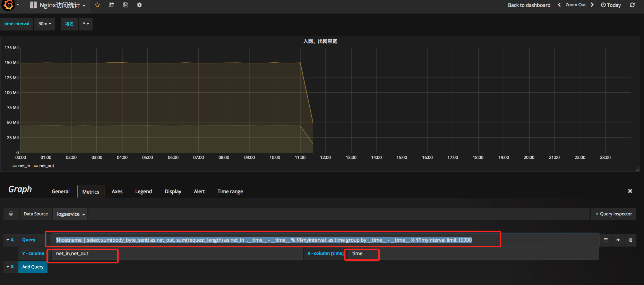
Task: Expand the Query Inspector
Action: coord(613,214)
